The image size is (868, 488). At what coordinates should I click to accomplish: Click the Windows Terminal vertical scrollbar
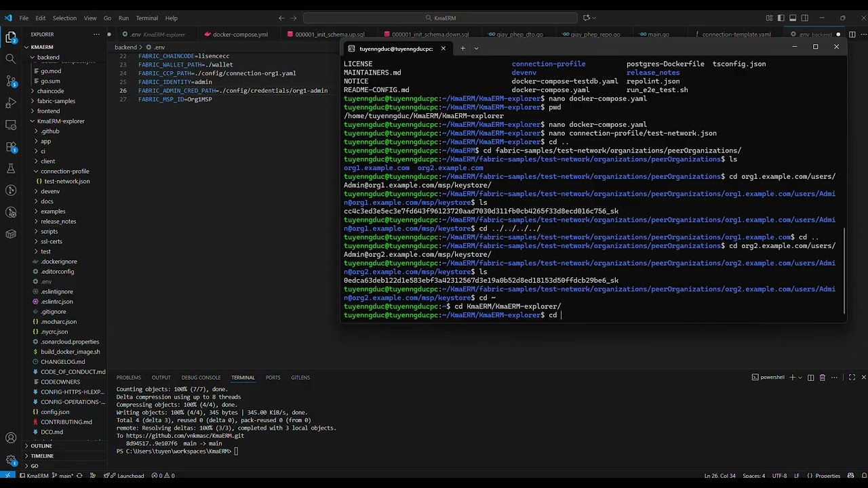coord(844,270)
